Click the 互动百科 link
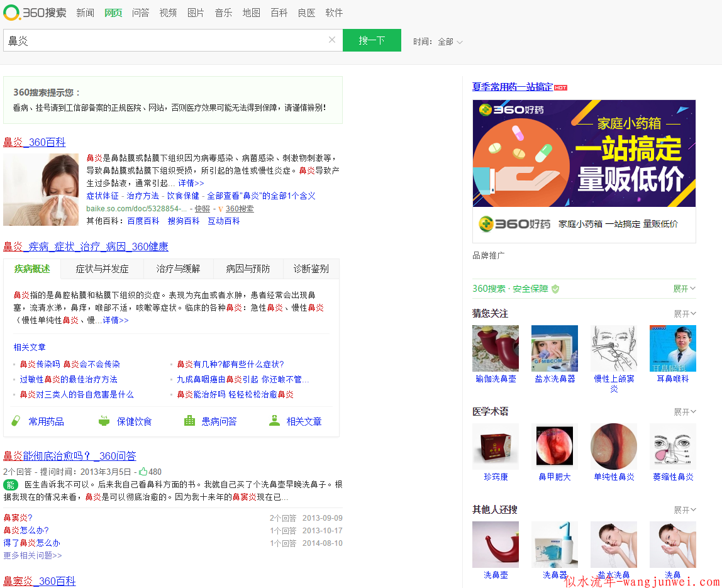Viewport: 722px width, 588px height. pos(224,221)
